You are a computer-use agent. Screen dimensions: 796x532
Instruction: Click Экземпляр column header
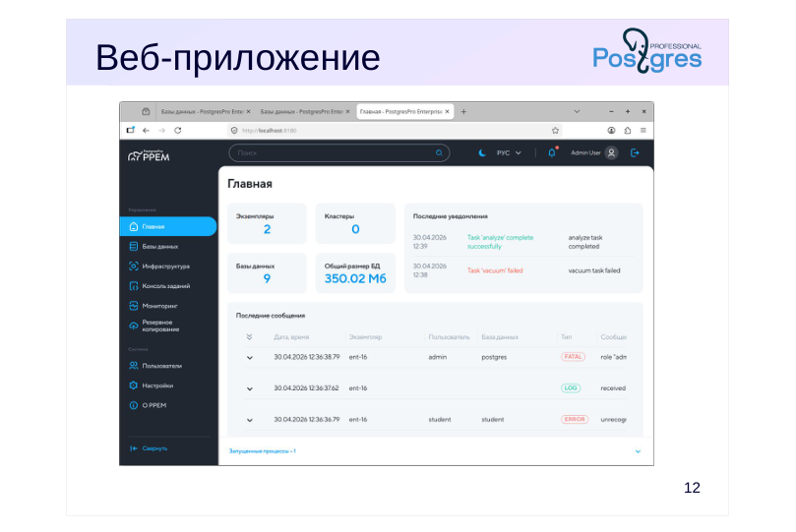pos(365,337)
